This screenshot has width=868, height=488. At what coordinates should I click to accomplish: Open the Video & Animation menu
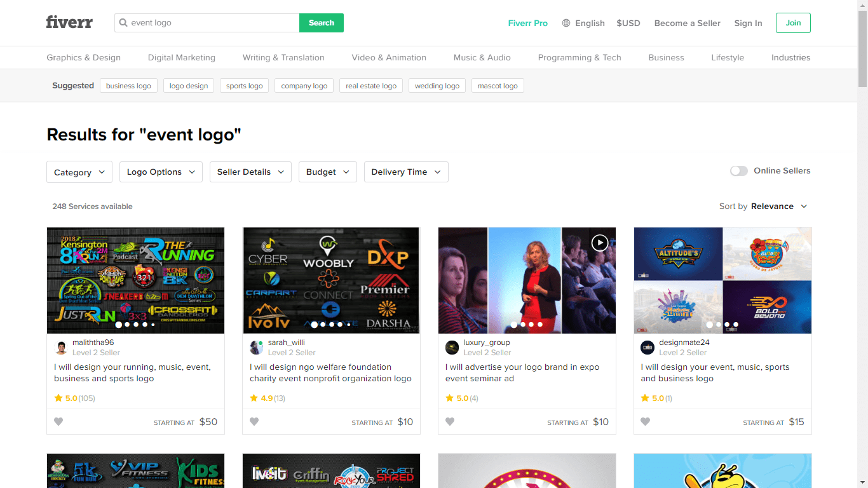[x=389, y=57]
